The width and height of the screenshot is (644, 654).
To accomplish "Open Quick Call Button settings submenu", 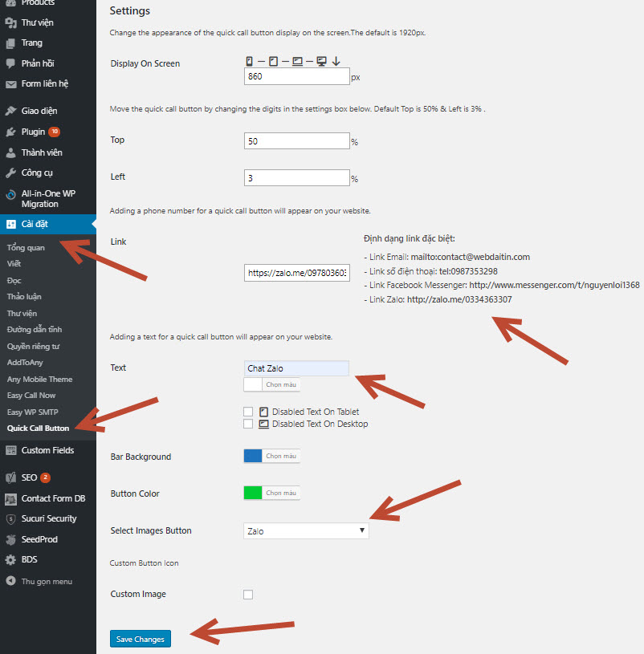I will [x=38, y=428].
